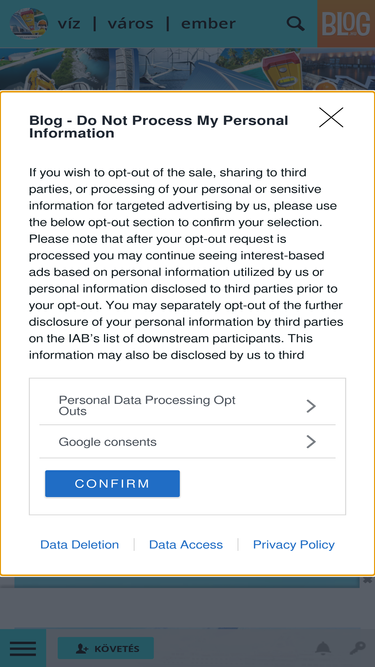Click the notification bell icon
Viewport: 375px width, 667px height.
[323, 648]
